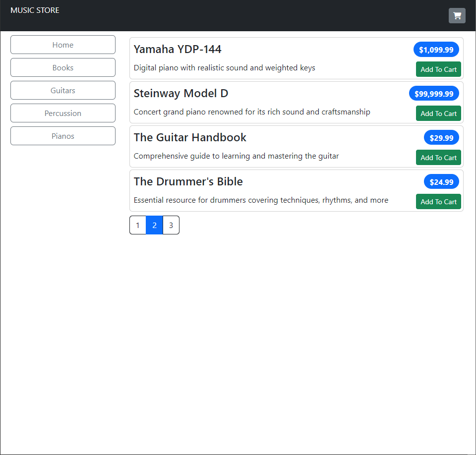Add Steinway Model D to cart

[438, 114]
